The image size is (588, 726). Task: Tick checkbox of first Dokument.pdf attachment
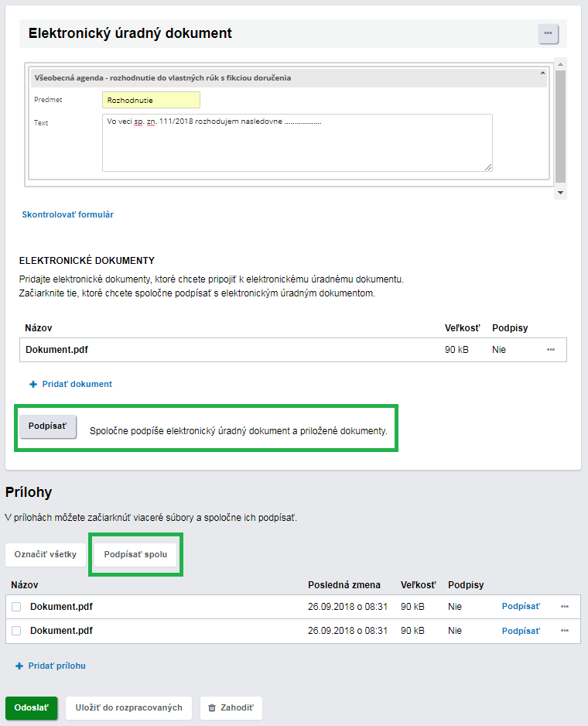[x=16, y=607]
